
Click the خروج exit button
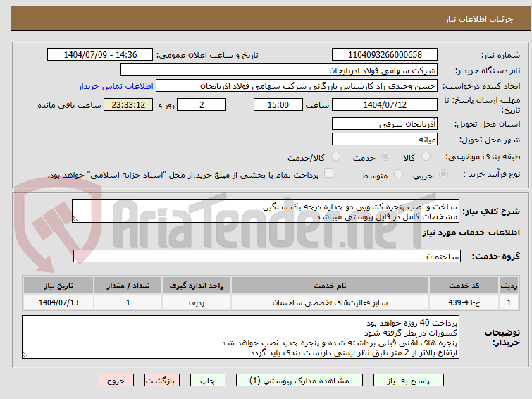point(116,381)
